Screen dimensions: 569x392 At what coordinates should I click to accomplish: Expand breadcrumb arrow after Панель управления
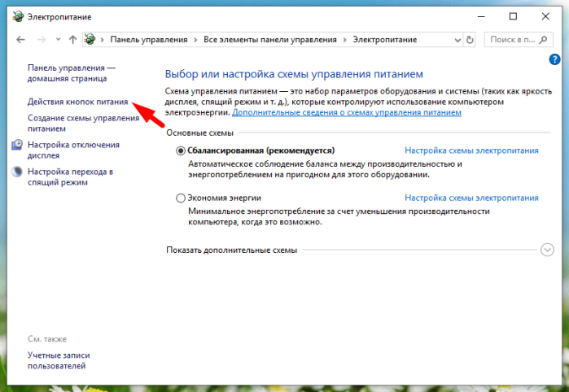pos(195,40)
